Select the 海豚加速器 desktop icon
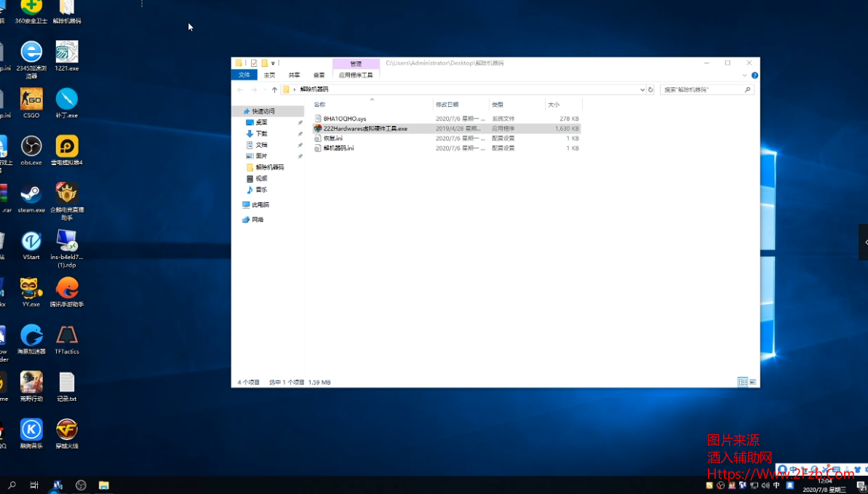This screenshot has width=868, height=494. tap(31, 340)
